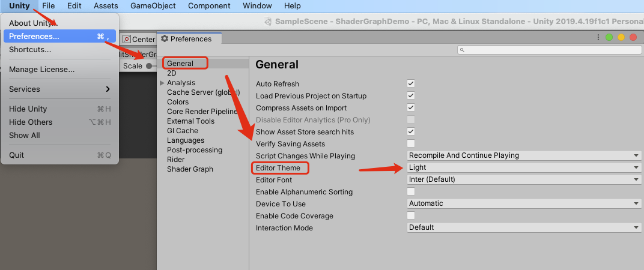Select Analysis in preferences sidebar
This screenshot has height=270, width=644.
click(181, 83)
